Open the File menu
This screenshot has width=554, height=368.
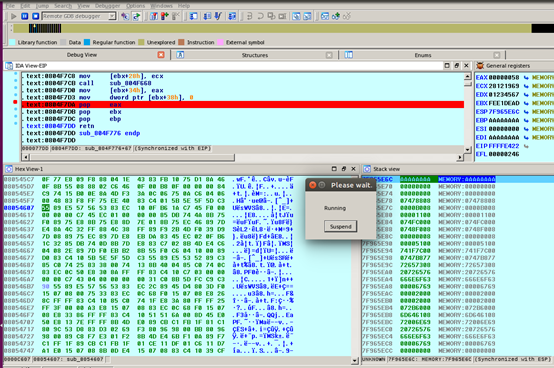(x=10, y=6)
